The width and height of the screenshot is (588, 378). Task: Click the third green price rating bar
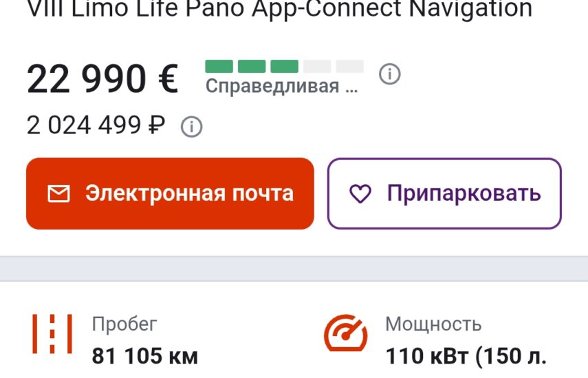click(284, 66)
